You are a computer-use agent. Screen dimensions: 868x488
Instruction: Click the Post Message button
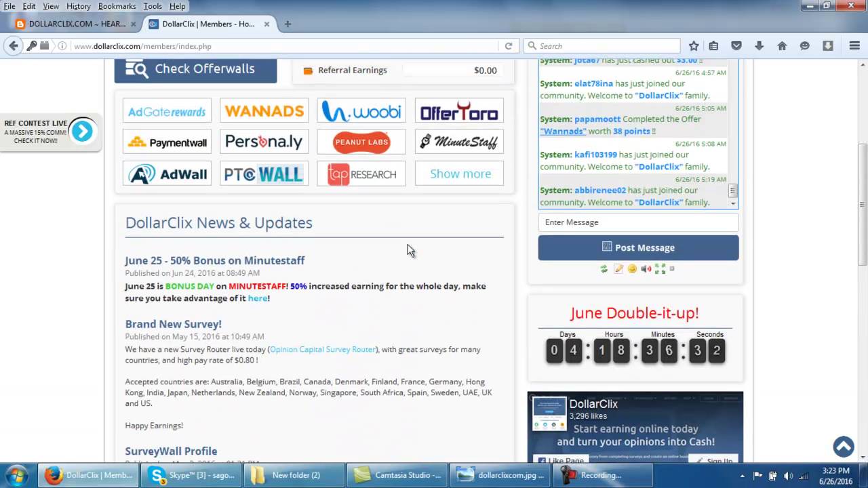638,247
